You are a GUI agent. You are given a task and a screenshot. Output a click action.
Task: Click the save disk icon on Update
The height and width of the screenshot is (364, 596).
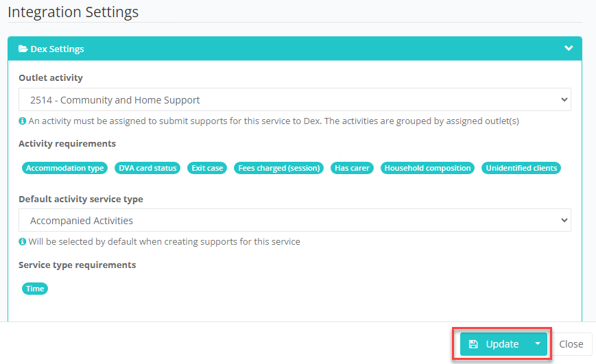pos(473,344)
